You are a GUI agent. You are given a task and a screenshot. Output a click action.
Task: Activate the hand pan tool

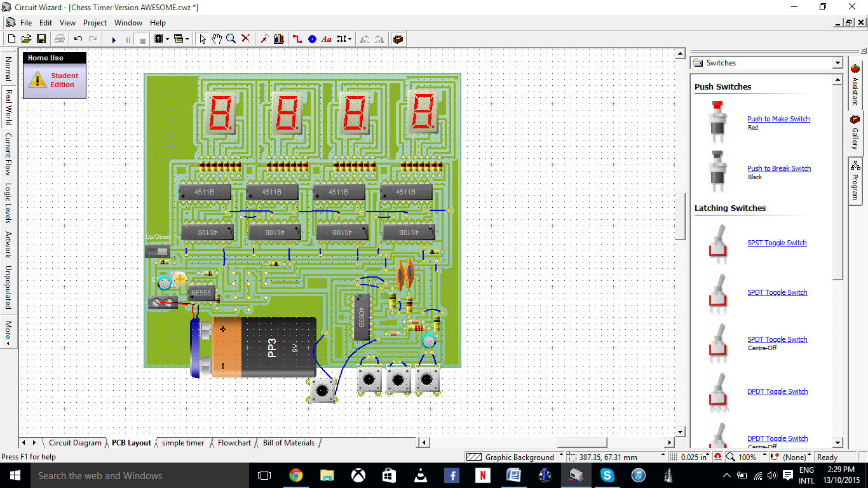click(217, 39)
